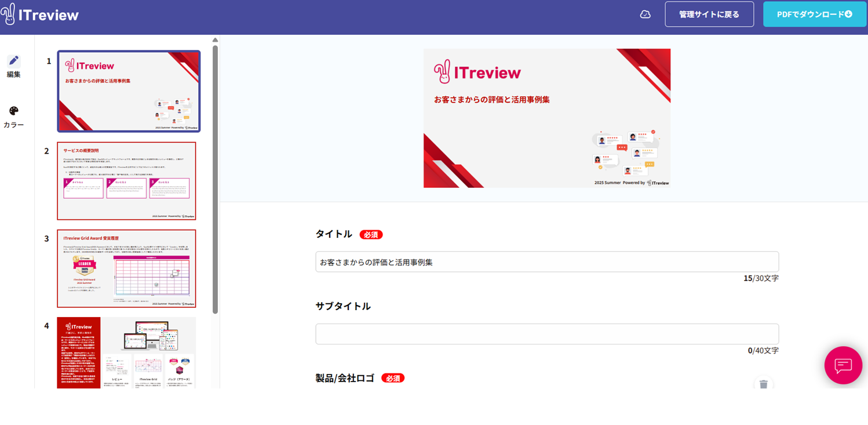Click the ITreview logo in header

pyautogui.click(x=40, y=14)
